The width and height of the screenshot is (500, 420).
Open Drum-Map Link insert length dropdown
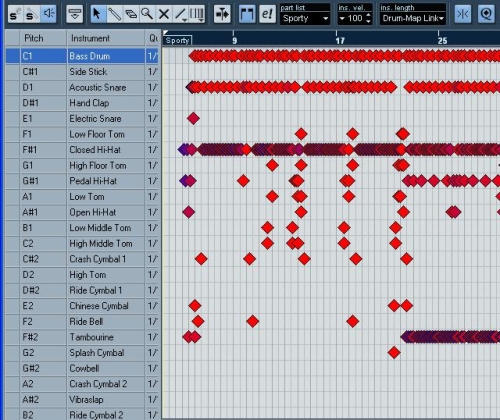(413, 18)
